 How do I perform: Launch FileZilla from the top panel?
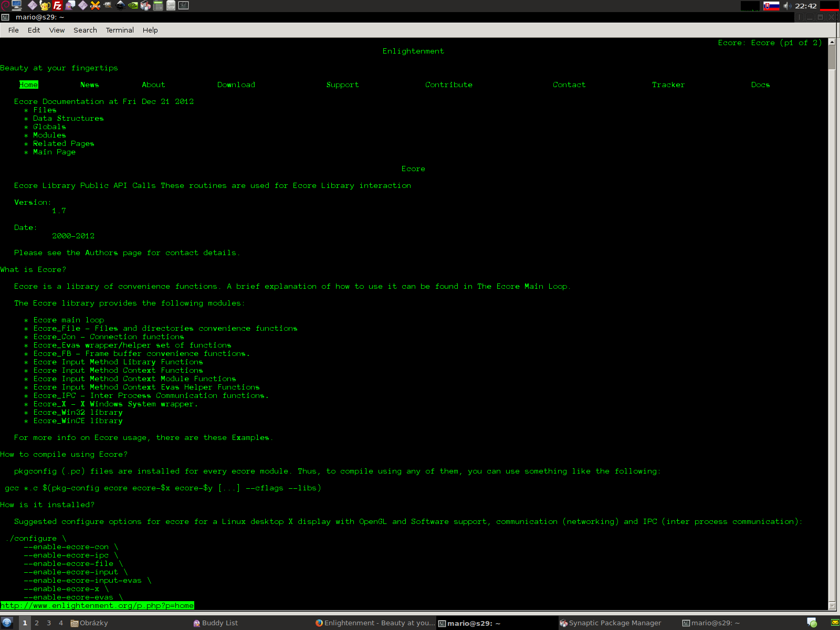pos(57,6)
